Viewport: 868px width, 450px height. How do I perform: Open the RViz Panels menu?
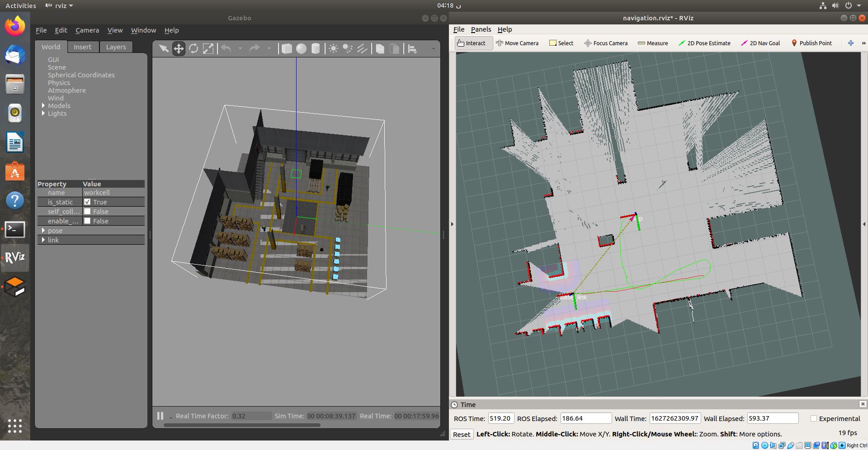pyautogui.click(x=481, y=29)
